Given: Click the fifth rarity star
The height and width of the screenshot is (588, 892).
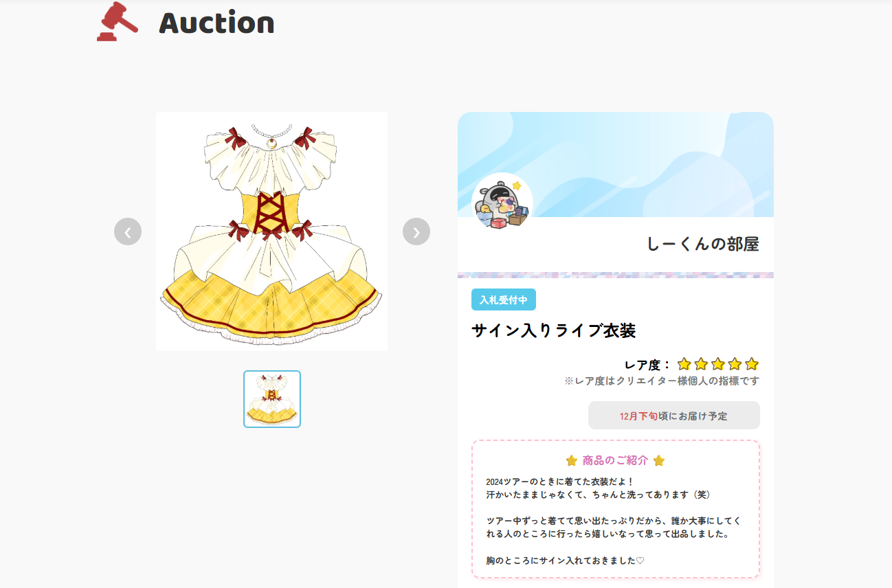Looking at the screenshot, I should click(x=752, y=364).
